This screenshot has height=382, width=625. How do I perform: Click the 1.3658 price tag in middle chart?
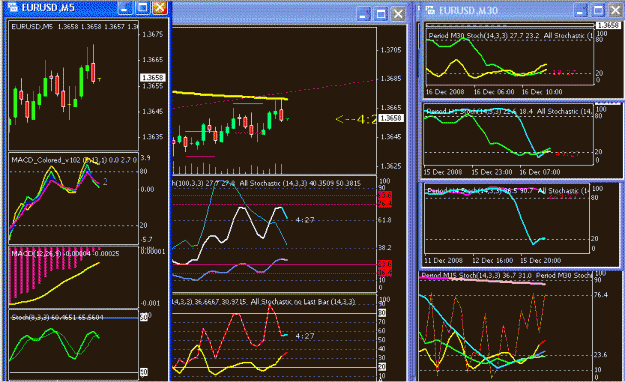[391, 118]
